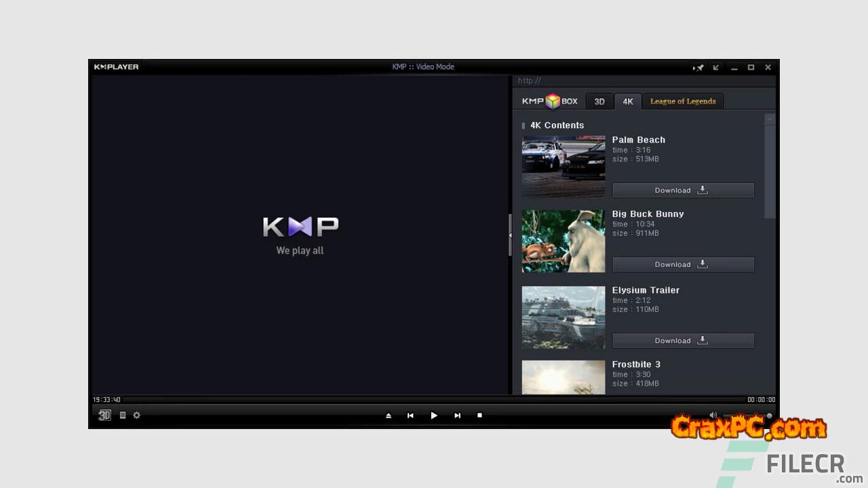This screenshot has width=868, height=488.
Task: Click the KMPlayer logo in title bar
Action: click(x=116, y=67)
